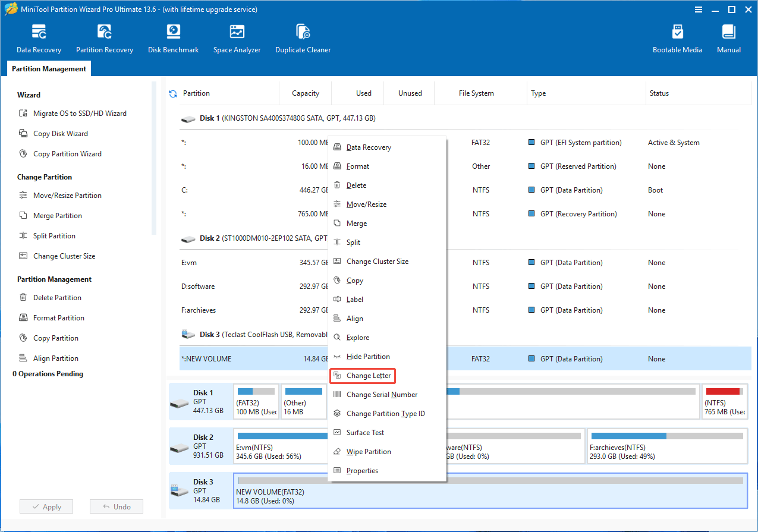Sort by the Capacity column header
The height and width of the screenshot is (532, 758).
(306, 93)
